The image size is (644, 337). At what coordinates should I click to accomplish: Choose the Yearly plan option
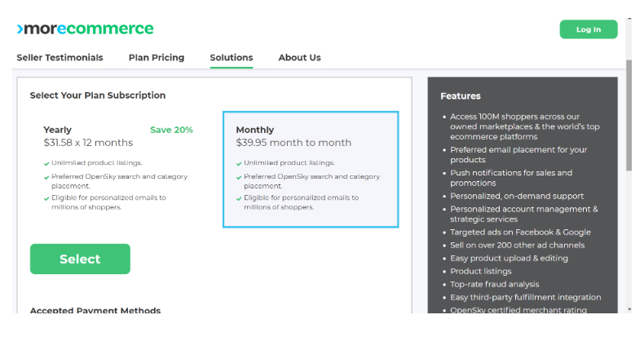(118, 169)
